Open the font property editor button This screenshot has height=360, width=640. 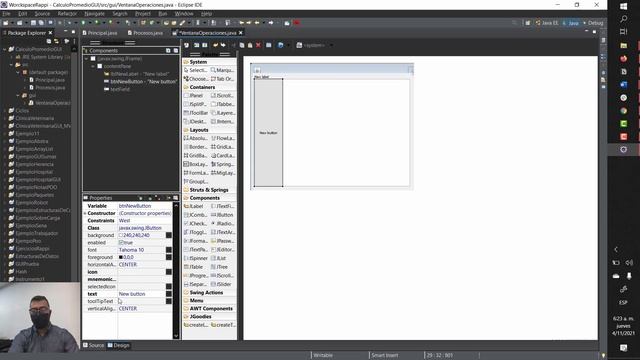[x=169, y=250]
